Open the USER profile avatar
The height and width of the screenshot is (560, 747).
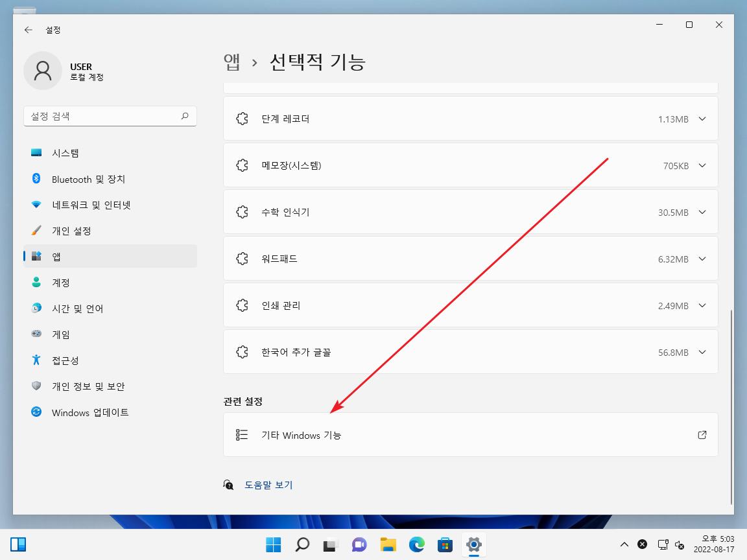point(43,71)
